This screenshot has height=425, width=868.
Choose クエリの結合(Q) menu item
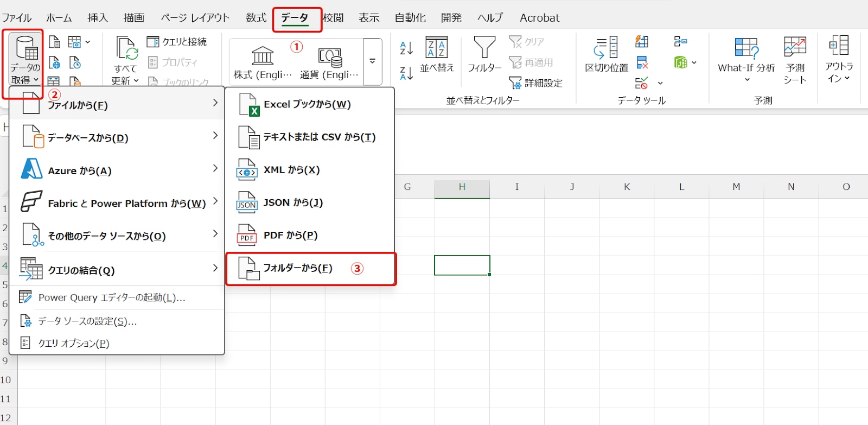pyautogui.click(x=117, y=269)
